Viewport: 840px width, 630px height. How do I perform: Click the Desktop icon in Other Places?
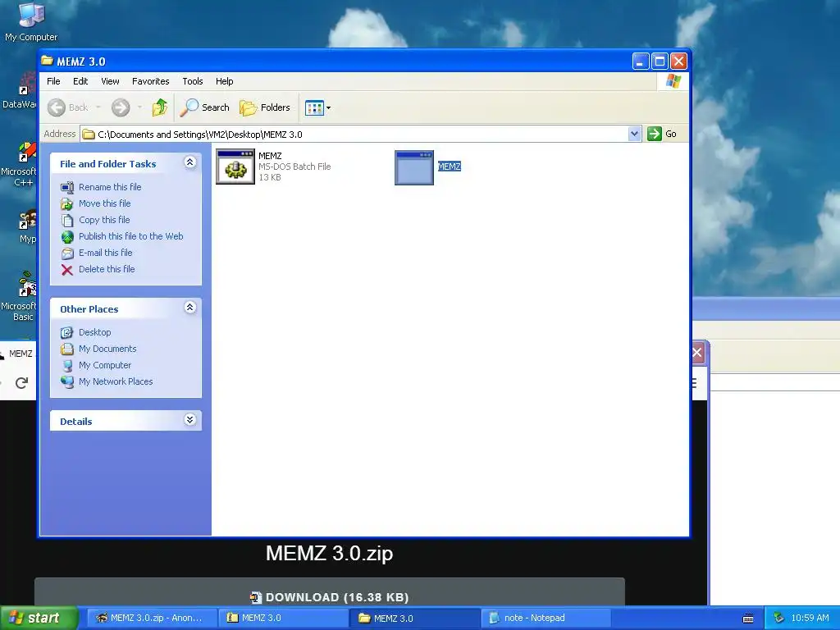(67, 333)
